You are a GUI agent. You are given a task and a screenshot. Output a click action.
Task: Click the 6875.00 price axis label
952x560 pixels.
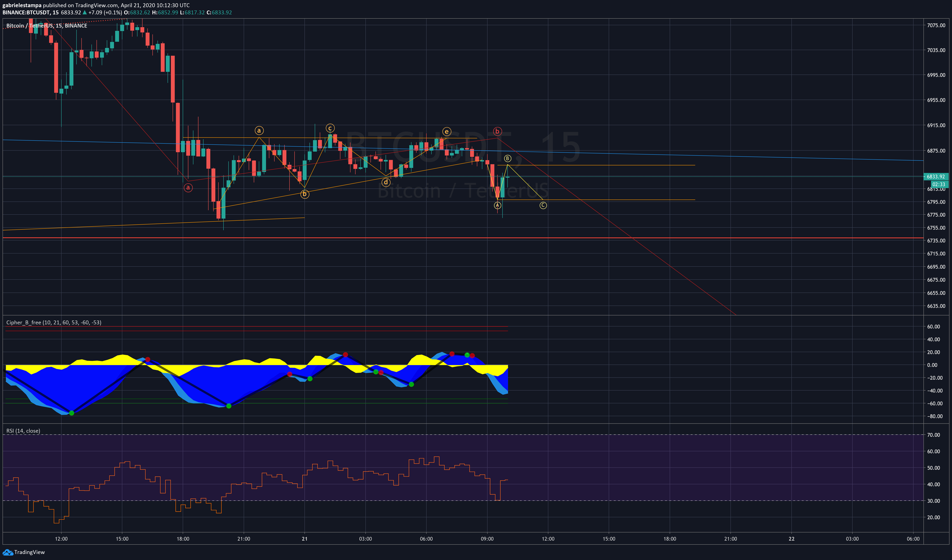click(x=936, y=151)
